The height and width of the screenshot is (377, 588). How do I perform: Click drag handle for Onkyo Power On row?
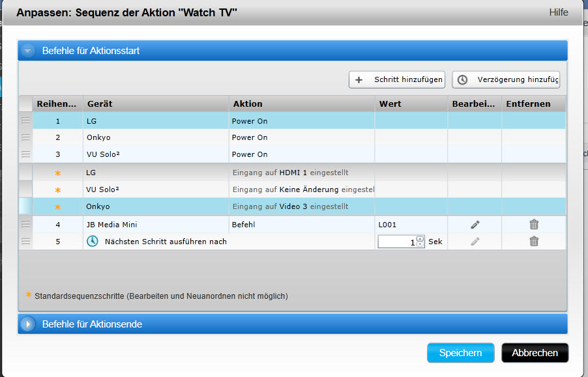coord(26,137)
